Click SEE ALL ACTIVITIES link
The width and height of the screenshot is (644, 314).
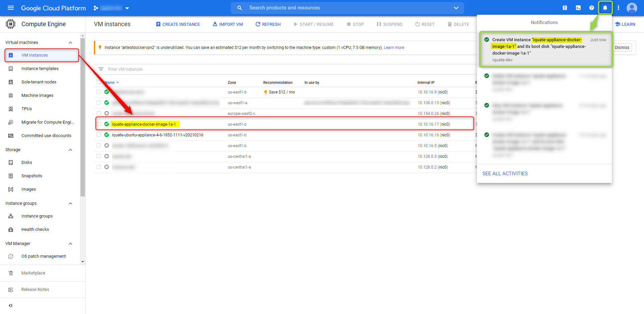(x=505, y=174)
